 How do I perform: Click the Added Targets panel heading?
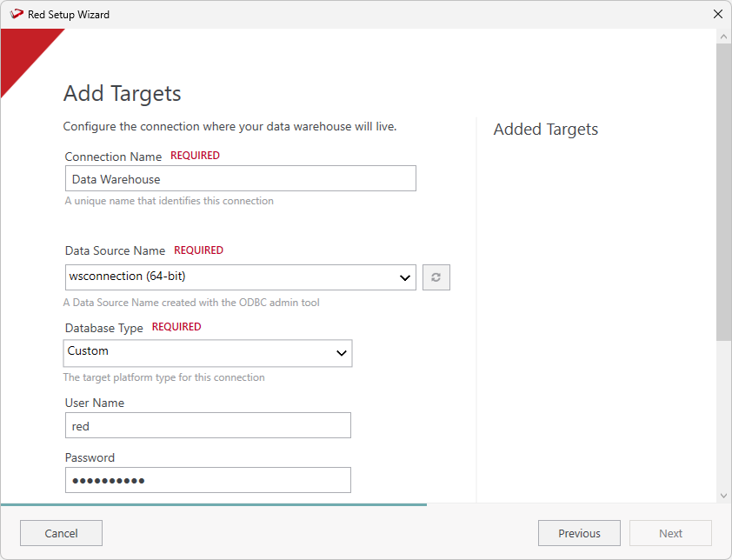click(x=546, y=130)
